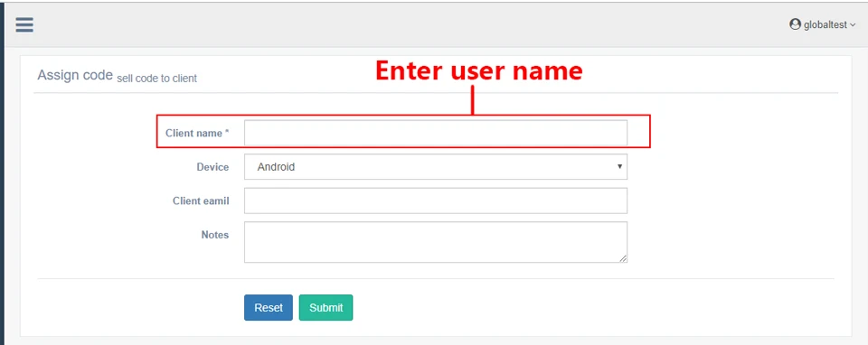The image size is (868, 345).
Task: Click inside the Notes text area
Action: (436, 242)
